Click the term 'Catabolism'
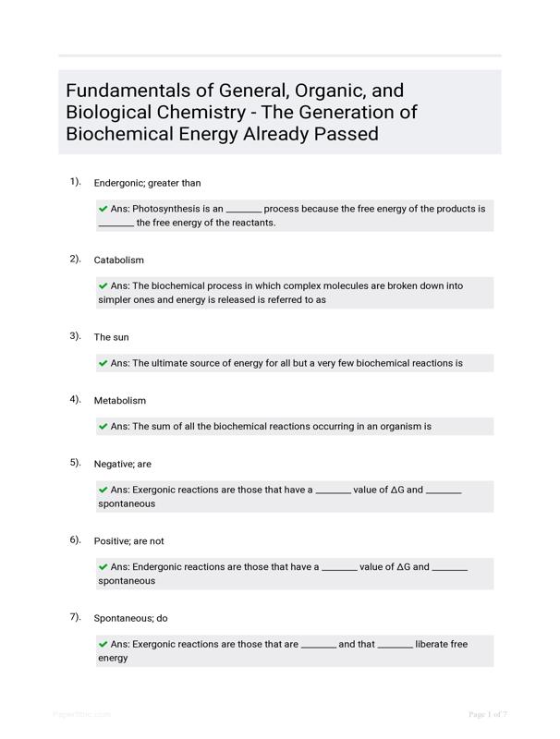This screenshot has width=560, height=739. click(119, 260)
